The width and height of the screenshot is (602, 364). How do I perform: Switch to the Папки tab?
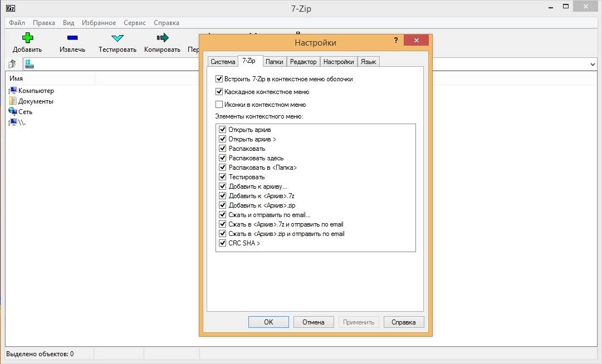pos(274,61)
